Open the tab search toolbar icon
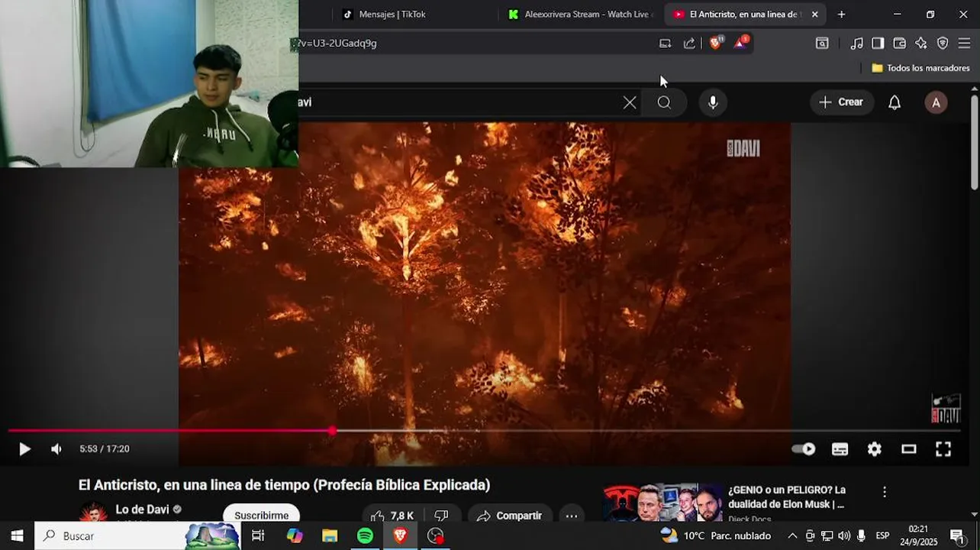The height and width of the screenshot is (550, 980). [x=822, y=44]
